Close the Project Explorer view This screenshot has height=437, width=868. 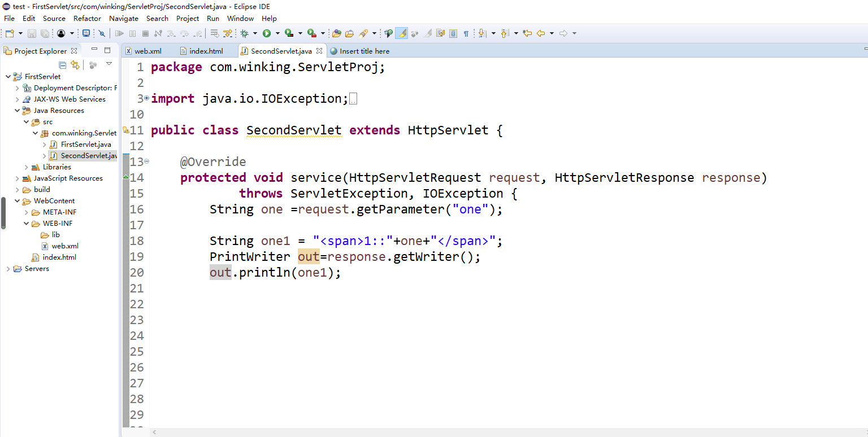[x=73, y=51]
